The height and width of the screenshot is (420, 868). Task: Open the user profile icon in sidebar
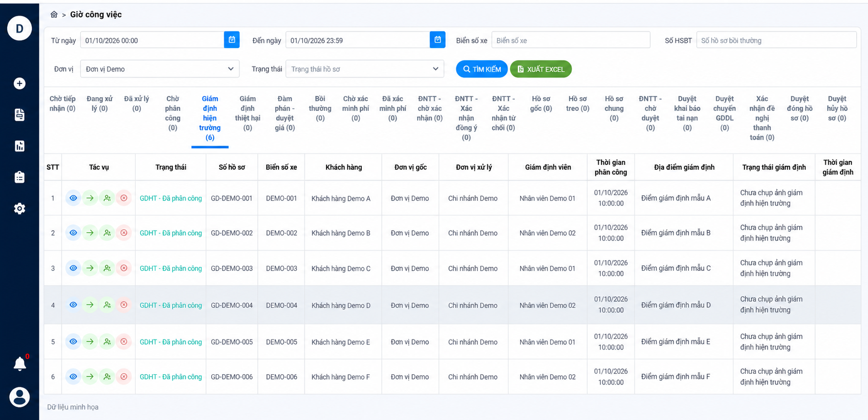[x=19, y=397]
